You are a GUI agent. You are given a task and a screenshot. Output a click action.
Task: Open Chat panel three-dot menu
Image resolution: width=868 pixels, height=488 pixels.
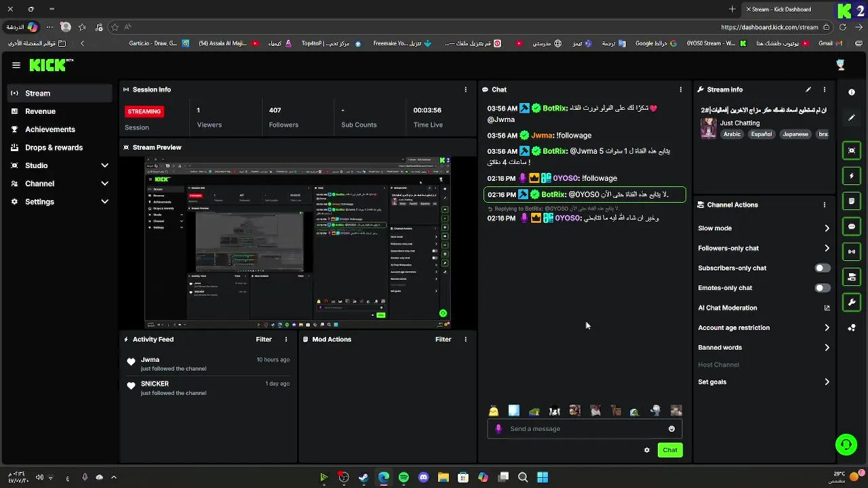(x=681, y=89)
